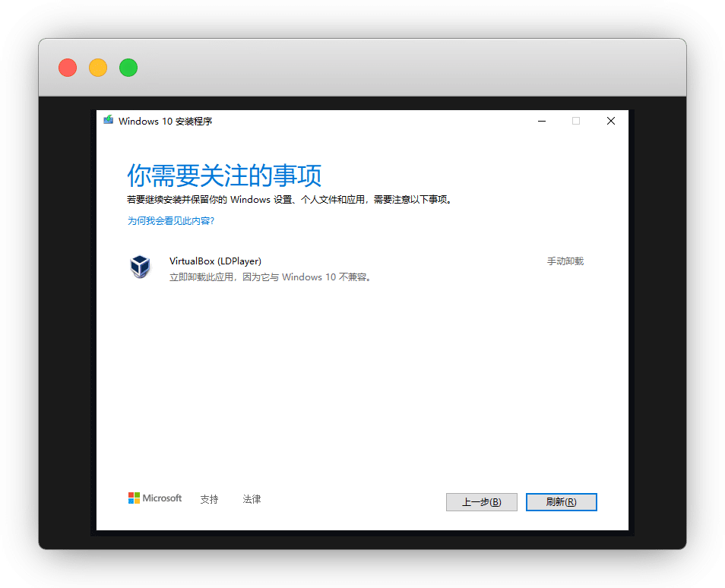Close the Windows 10 setup dialog
Image resolution: width=725 pixels, height=588 pixels.
[611, 121]
